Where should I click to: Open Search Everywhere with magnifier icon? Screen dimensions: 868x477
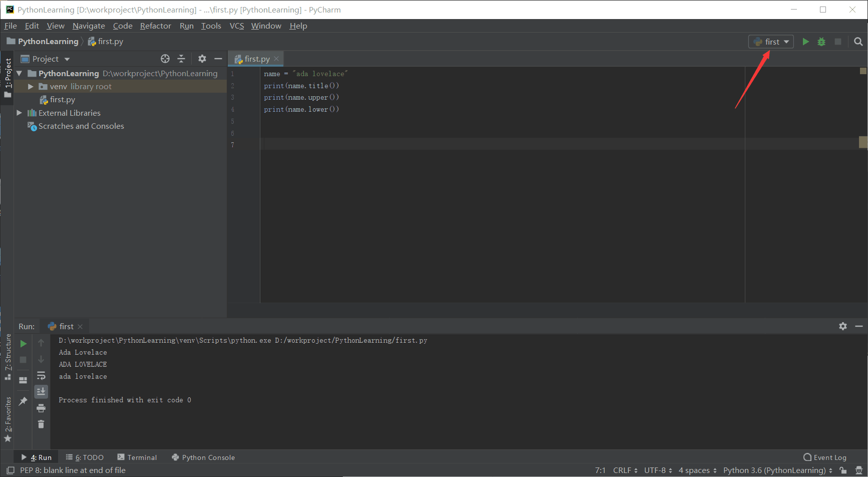[x=859, y=42]
